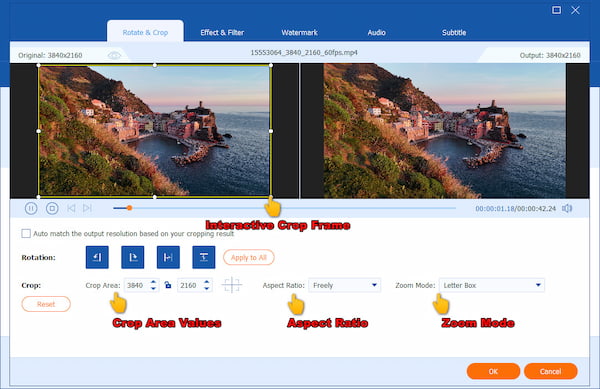600x389 pixels.
Task: Click the playback time 00:00:01.18/00:00:42.24
Action: pyautogui.click(x=515, y=208)
